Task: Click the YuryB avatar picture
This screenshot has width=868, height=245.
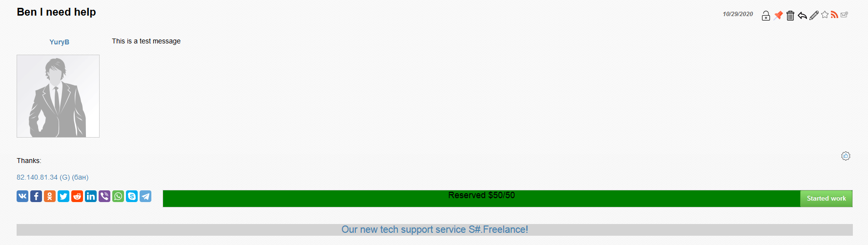Action: click(58, 96)
